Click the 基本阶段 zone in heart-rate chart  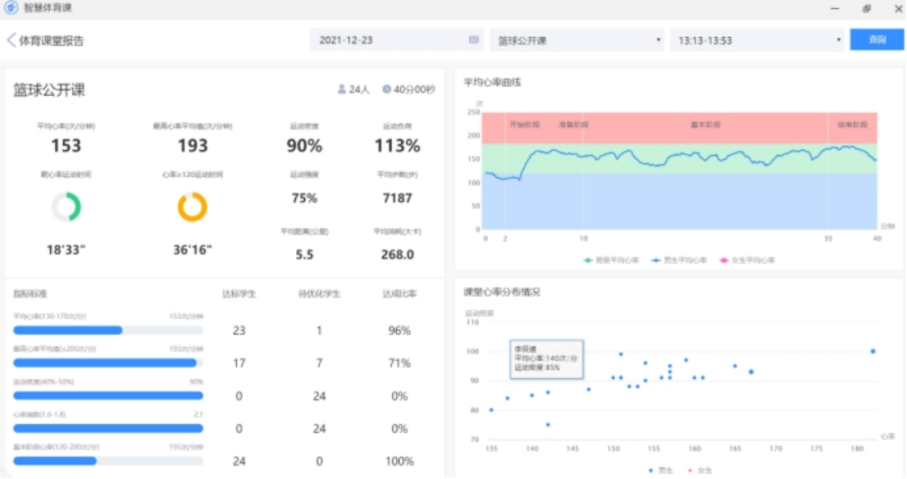click(705, 125)
